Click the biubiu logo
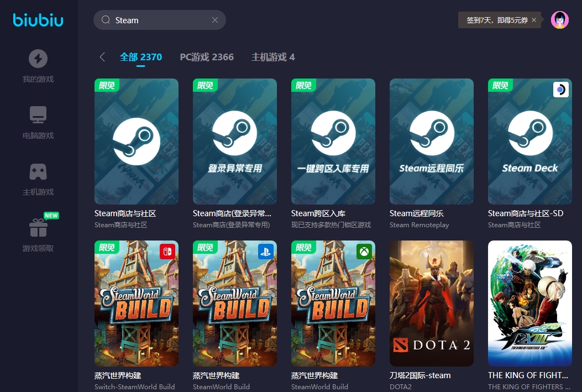The height and width of the screenshot is (392, 582). point(38,20)
